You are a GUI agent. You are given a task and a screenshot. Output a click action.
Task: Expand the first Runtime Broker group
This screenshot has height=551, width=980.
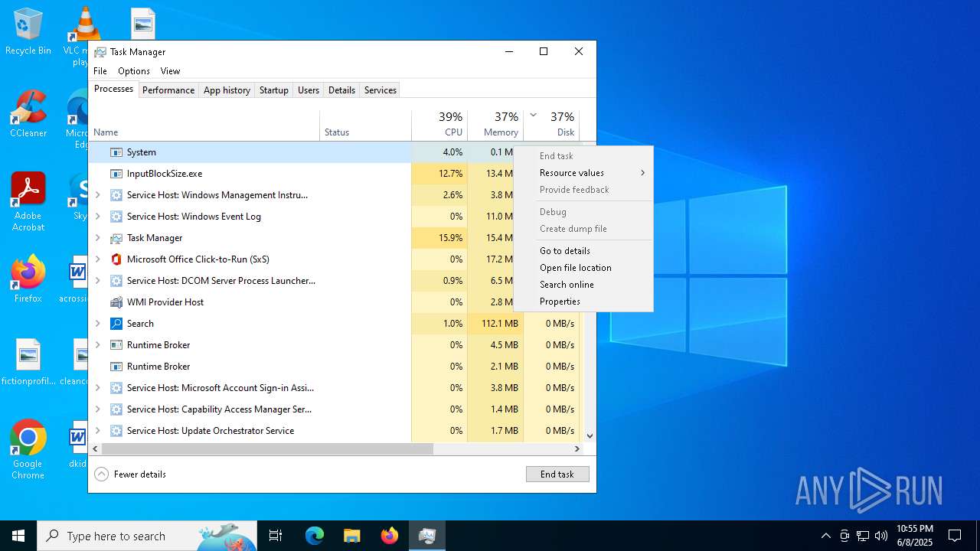tap(97, 345)
